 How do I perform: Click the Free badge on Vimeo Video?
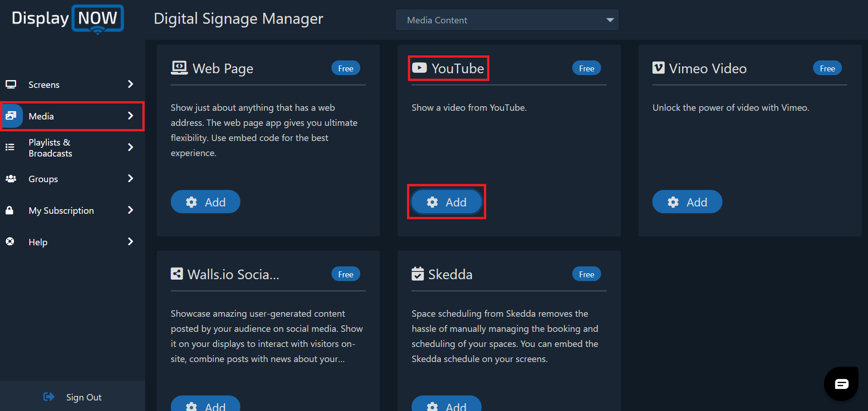(827, 68)
